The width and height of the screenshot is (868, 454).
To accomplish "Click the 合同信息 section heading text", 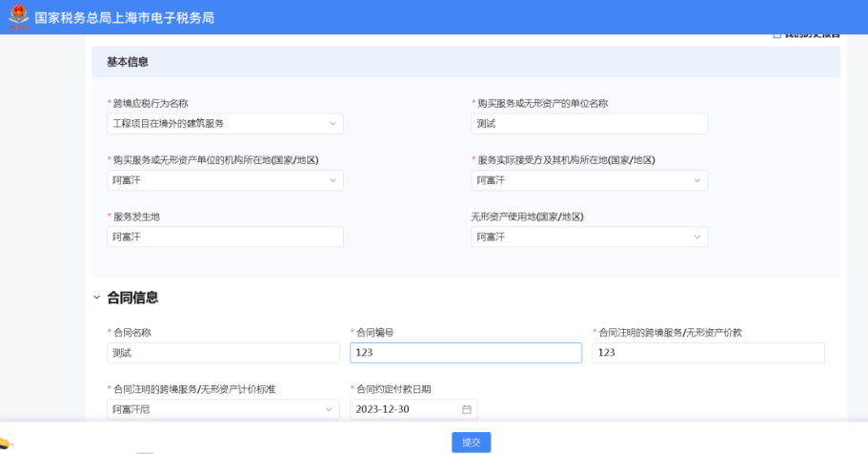I will pyautogui.click(x=132, y=298).
